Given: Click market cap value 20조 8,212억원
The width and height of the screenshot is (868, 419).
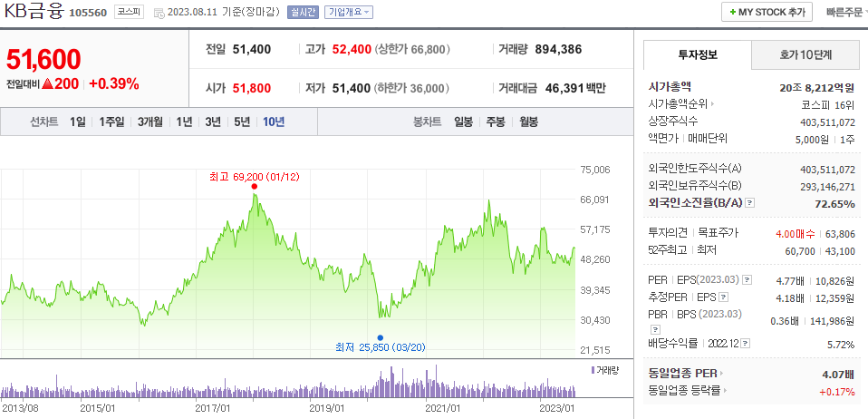Looking at the screenshot, I should pyautogui.click(x=816, y=87).
